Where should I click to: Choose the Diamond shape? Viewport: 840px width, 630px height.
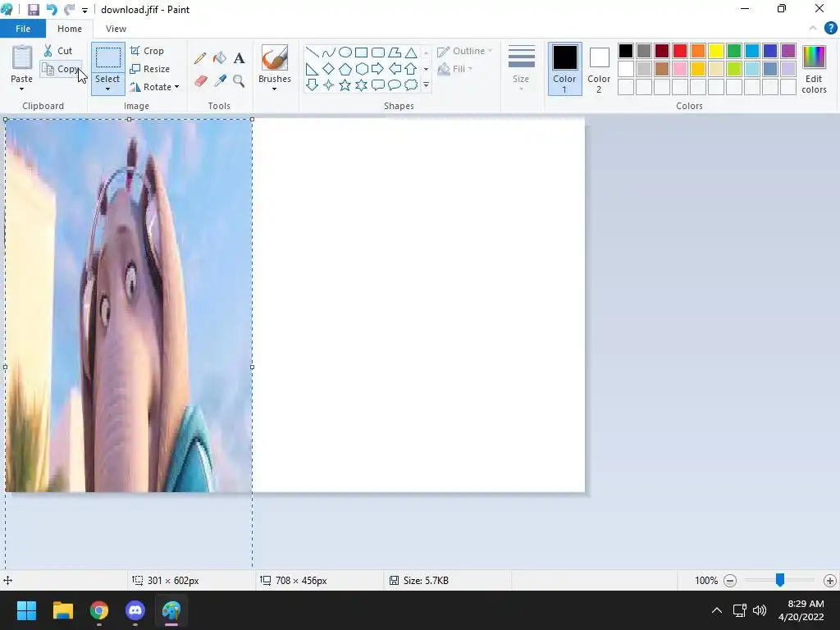(x=328, y=69)
